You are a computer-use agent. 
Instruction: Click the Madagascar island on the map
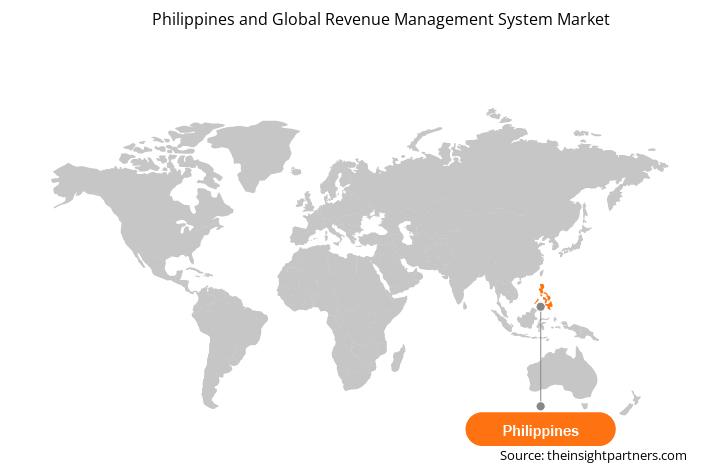398,358
